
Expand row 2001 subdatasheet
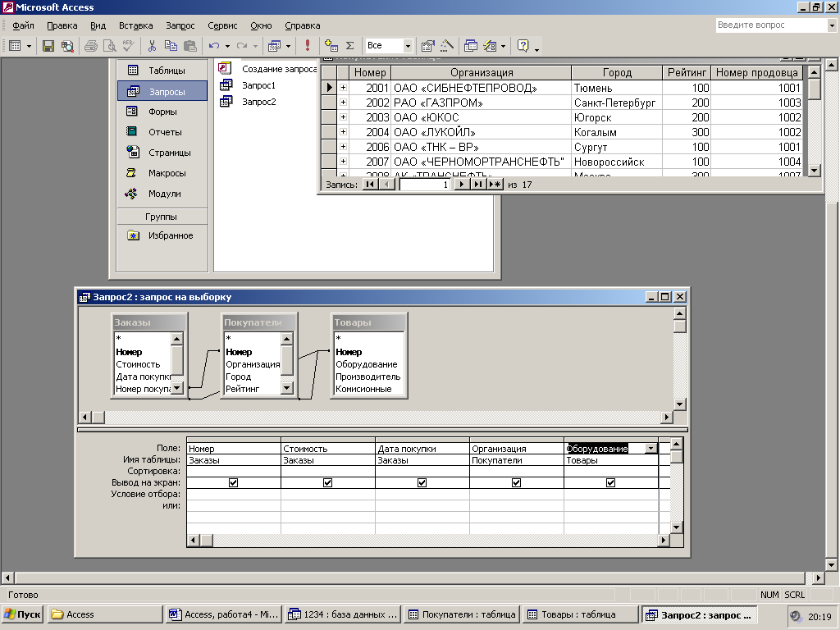tap(343, 87)
